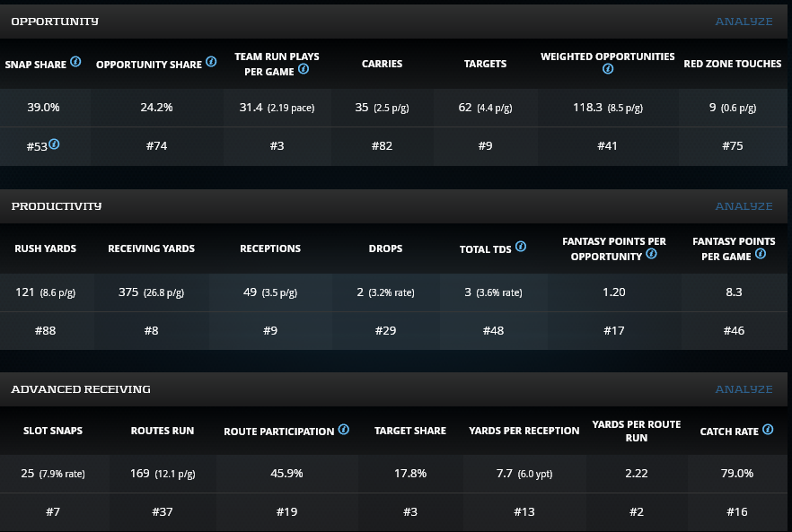This screenshot has height=532, width=792.
Task: Click info icon under Team Run Plays Per Game
Action: point(304,70)
